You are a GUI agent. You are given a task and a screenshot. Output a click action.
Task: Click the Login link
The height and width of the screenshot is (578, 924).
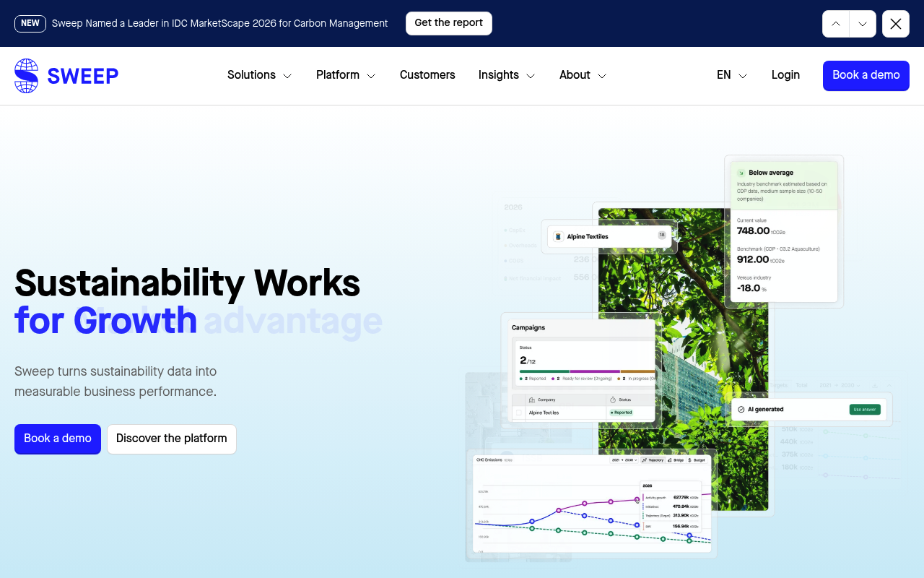[785, 75]
